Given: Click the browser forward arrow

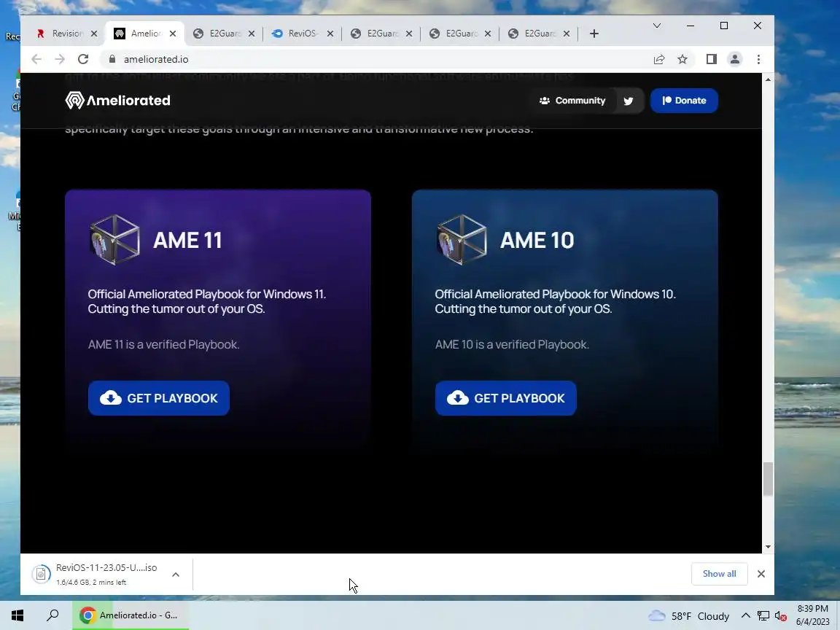Looking at the screenshot, I should pos(60,60).
